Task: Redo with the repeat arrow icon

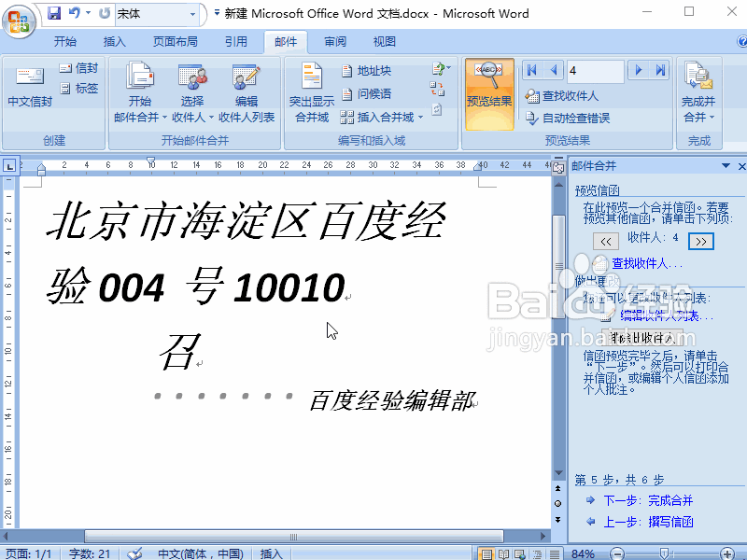Action: coord(105,13)
